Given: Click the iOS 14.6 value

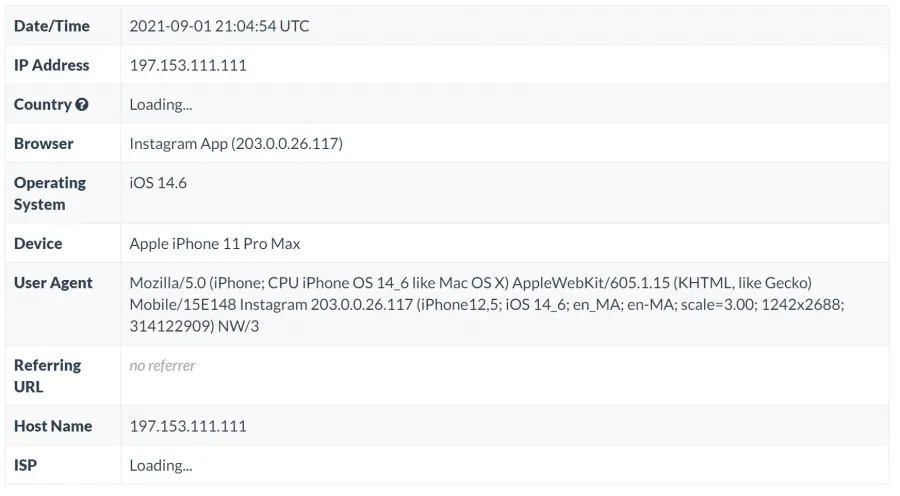Looking at the screenshot, I should click(x=158, y=183).
